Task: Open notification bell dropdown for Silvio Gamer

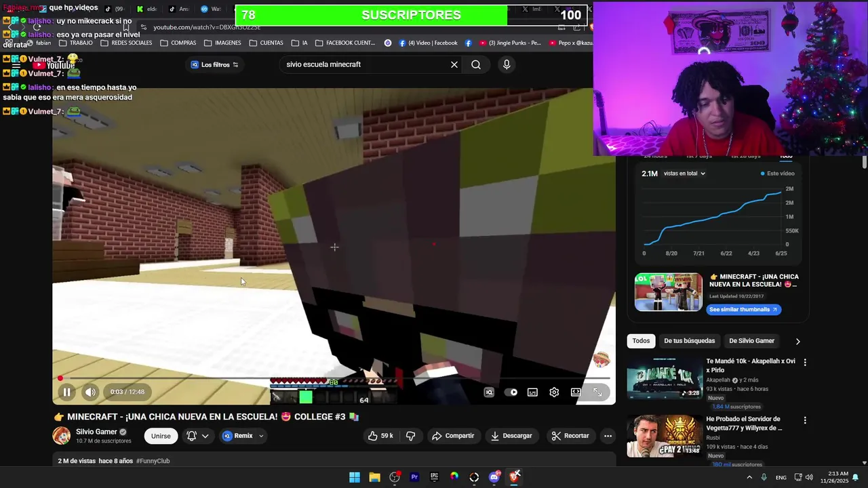Action: tap(197, 436)
